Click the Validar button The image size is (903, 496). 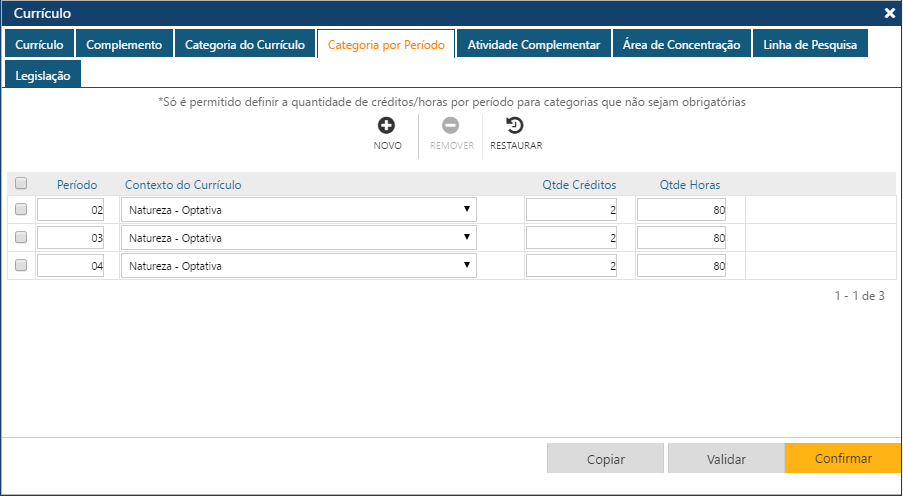coord(726,459)
